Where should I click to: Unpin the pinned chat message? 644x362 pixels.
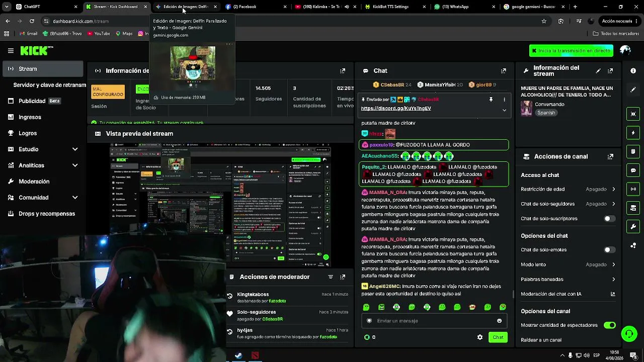point(491,100)
